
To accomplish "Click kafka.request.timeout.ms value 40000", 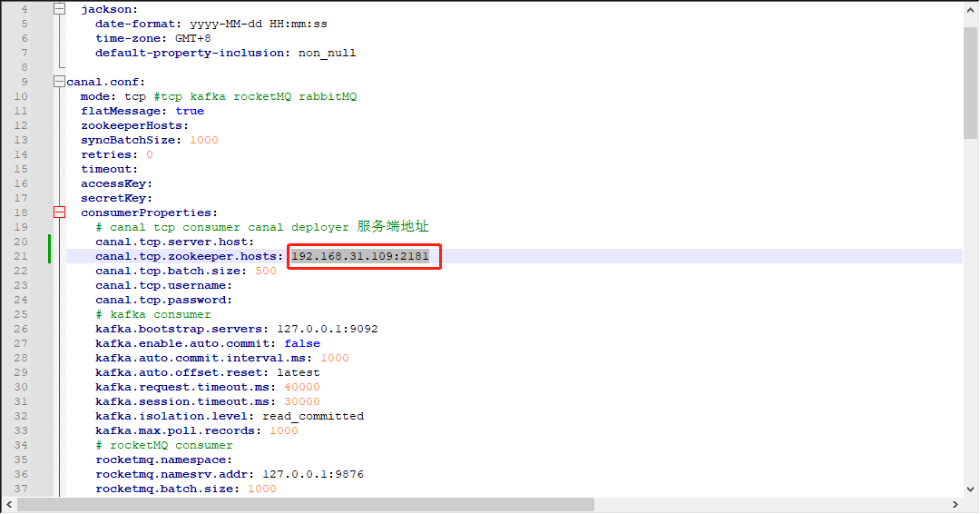I will [x=302, y=387].
